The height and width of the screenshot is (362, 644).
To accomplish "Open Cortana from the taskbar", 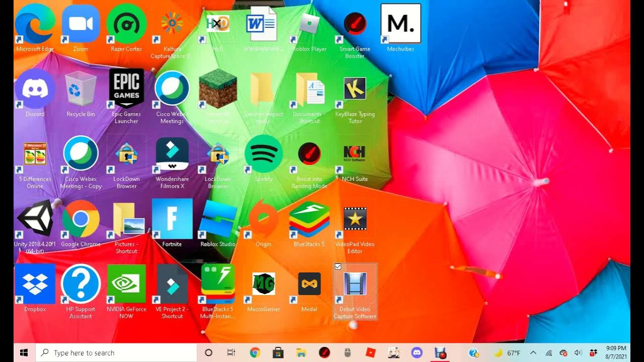I will [x=208, y=352].
